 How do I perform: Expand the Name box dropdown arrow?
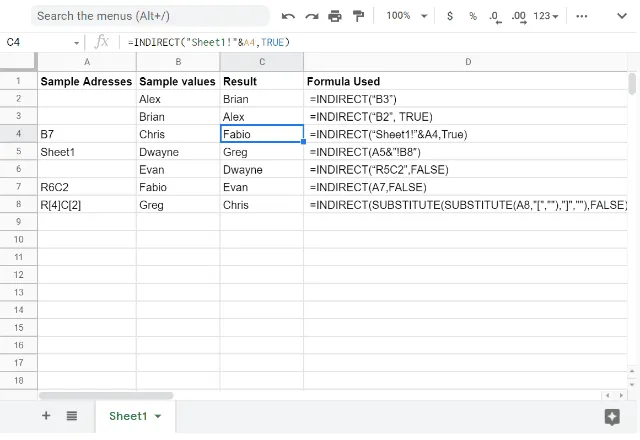[77, 42]
